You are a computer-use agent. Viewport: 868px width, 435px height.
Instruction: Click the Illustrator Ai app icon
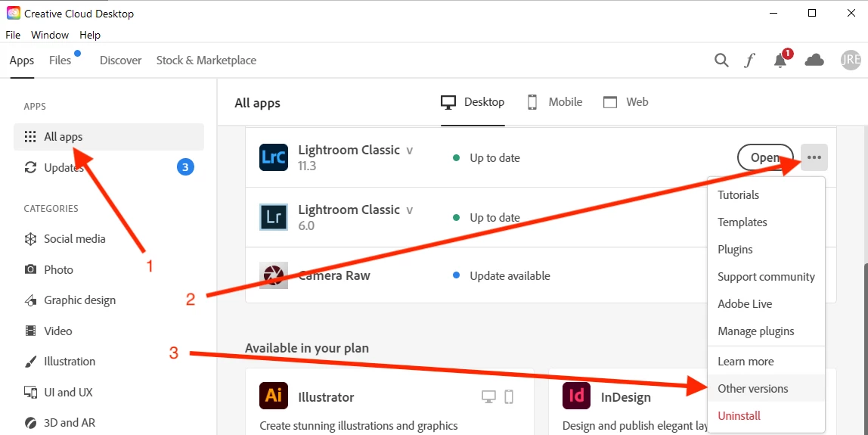click(274, 395)
